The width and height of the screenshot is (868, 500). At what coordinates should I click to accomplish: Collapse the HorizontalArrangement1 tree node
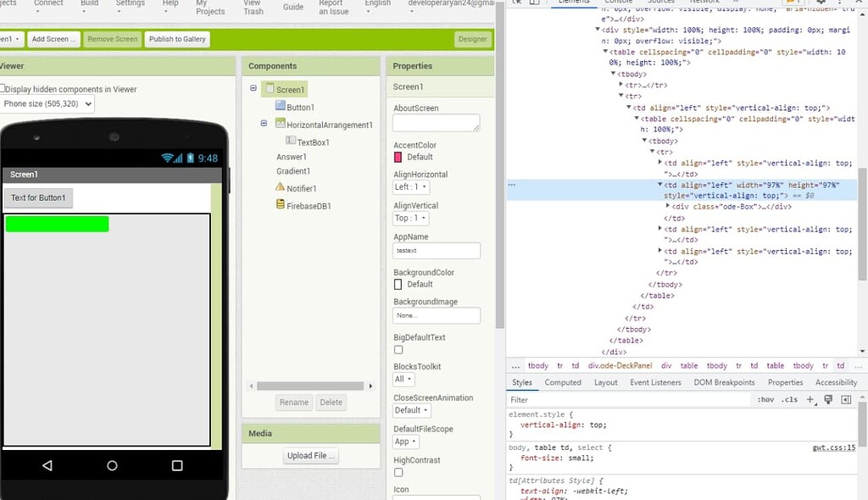tap(263, 121)
